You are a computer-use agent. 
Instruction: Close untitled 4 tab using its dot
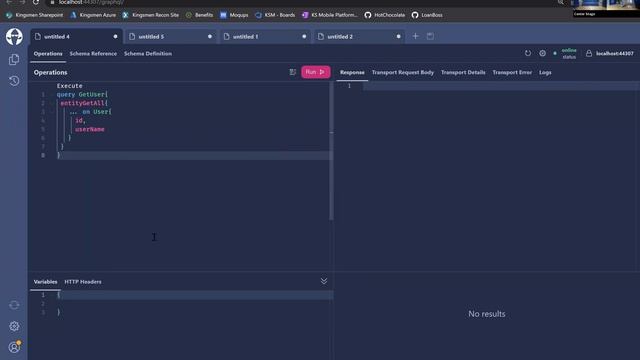pyautogui.click(x=116, y=37)
